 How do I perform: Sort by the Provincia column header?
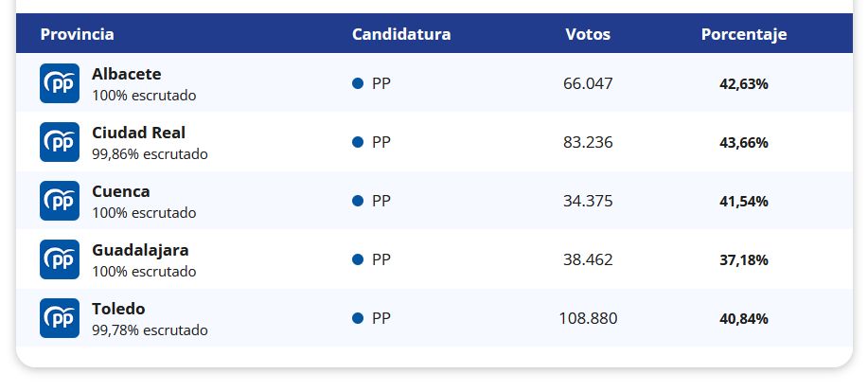pyautogui.click(x=77, y=34)
